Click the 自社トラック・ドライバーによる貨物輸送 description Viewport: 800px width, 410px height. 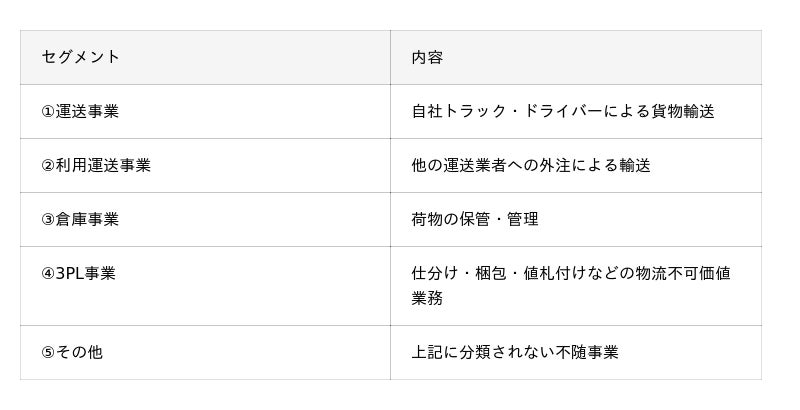(x=563, y=111)
